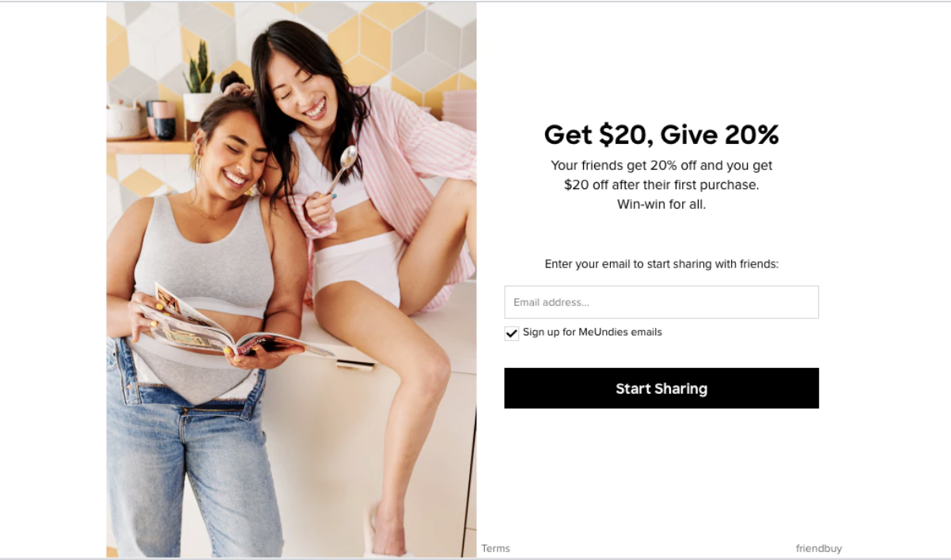Click the Email address input field
This screenshot has height=560, width=951.
coord(661,302)
